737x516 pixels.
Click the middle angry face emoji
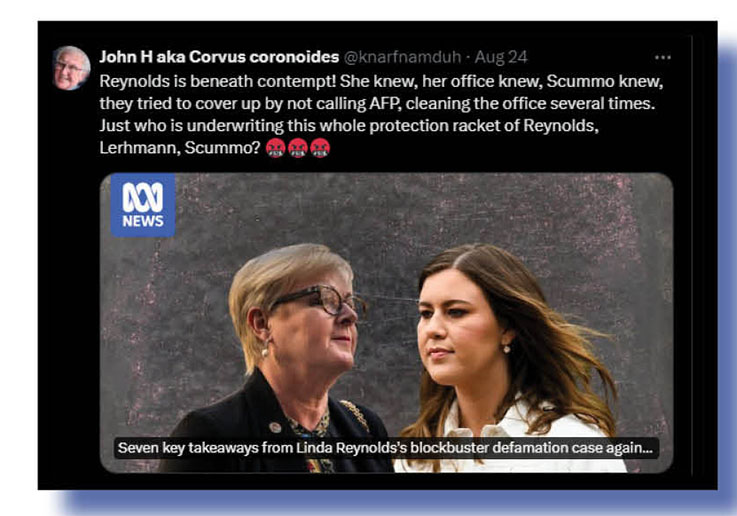coord(298,148)
